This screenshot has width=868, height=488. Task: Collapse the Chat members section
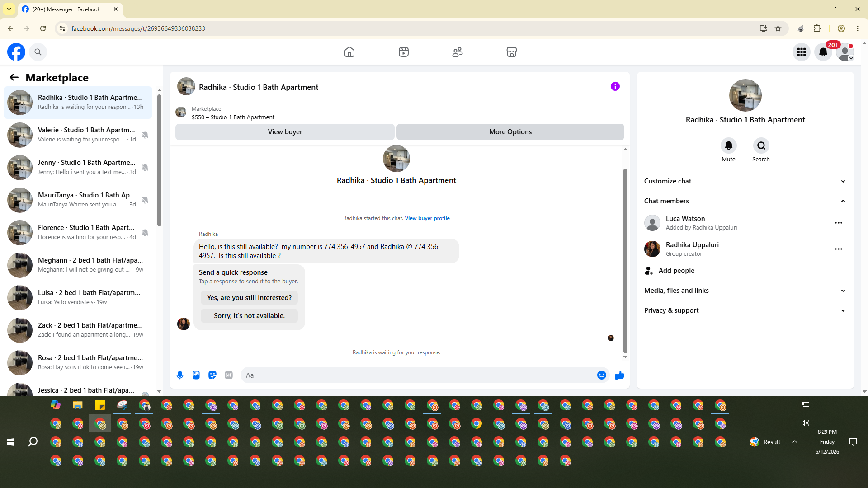[745, 201]
